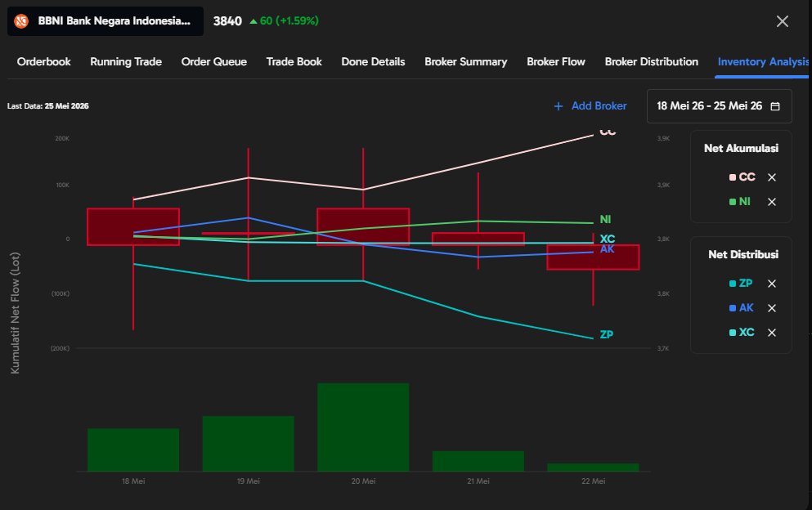
Task: Click the 20 Mei candlestick body
Action: [x=363, y=226]
